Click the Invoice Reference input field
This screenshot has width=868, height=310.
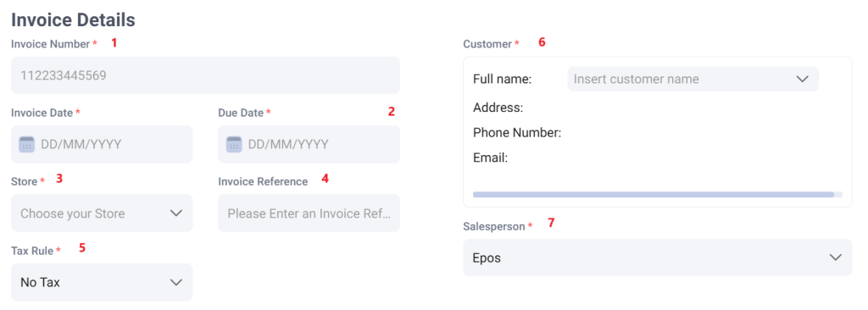click(x=309, y=213)
